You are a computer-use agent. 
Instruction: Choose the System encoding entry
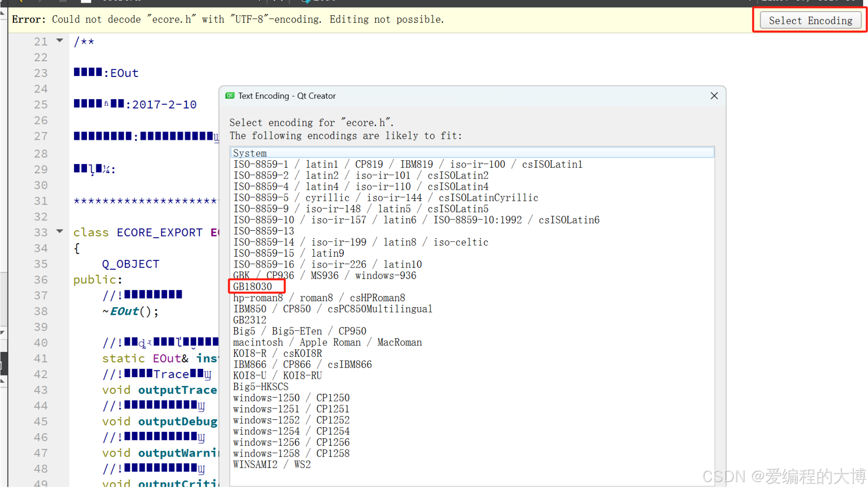pyautogui.click(x=250, y=153)
